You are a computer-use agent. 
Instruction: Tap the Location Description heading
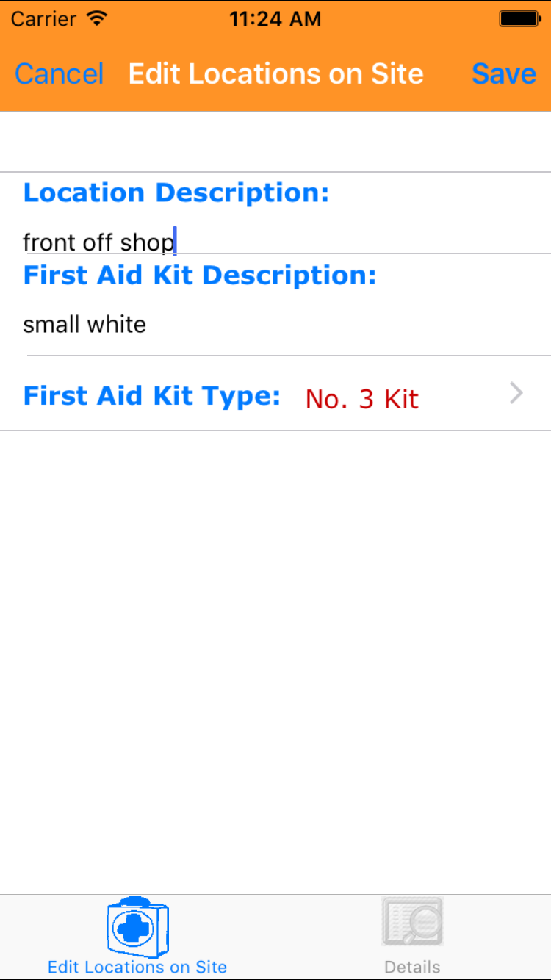(176, 193)
